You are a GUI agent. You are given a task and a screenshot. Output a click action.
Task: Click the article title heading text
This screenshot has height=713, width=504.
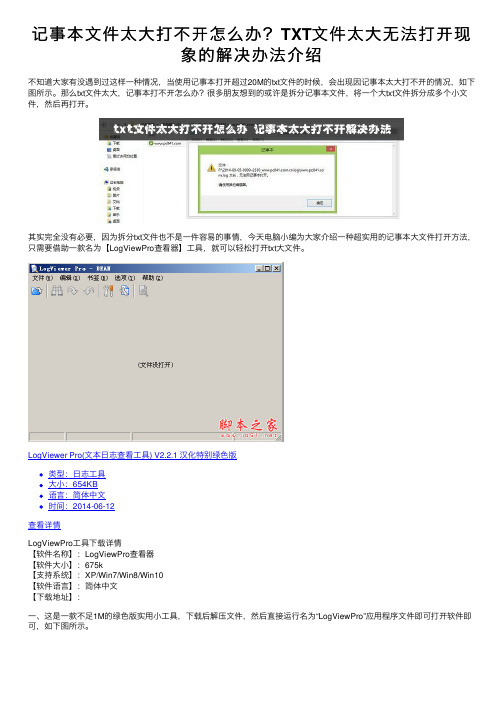point(252,45)
